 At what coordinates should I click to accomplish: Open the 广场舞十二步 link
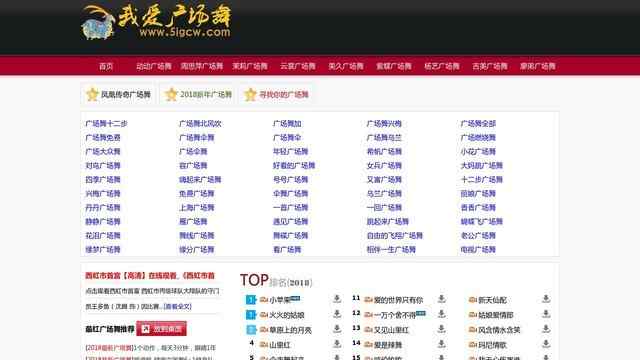pyautogui.click(x=107, y=124)
